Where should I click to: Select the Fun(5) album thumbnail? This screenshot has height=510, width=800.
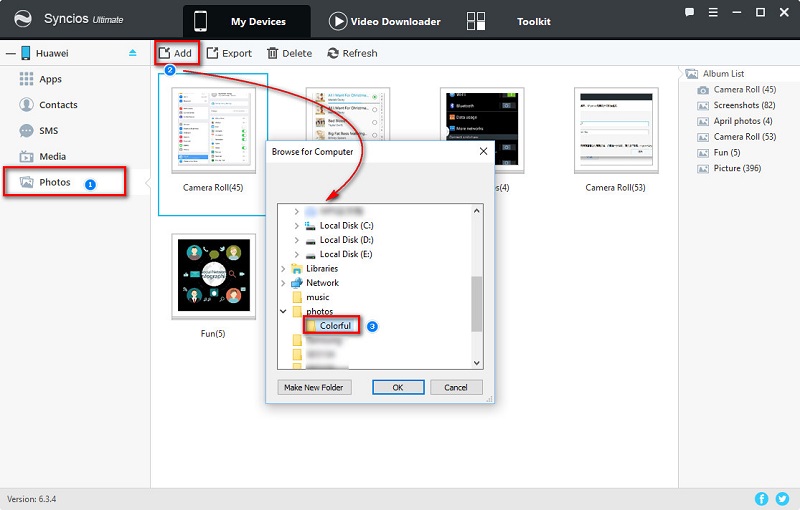213,277
